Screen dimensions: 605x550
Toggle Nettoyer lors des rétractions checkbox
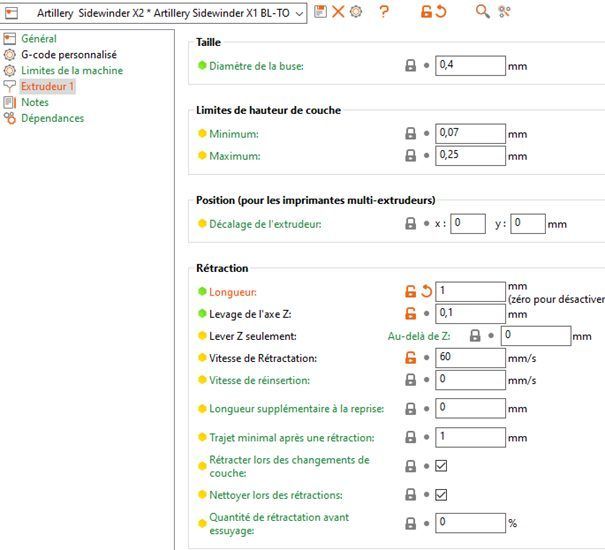coord(441,495)
